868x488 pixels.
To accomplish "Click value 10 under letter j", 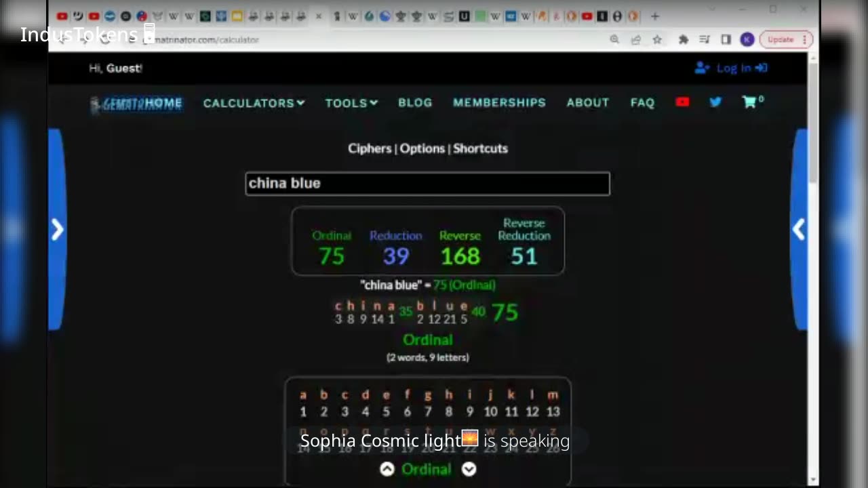I will coord(490,411).
